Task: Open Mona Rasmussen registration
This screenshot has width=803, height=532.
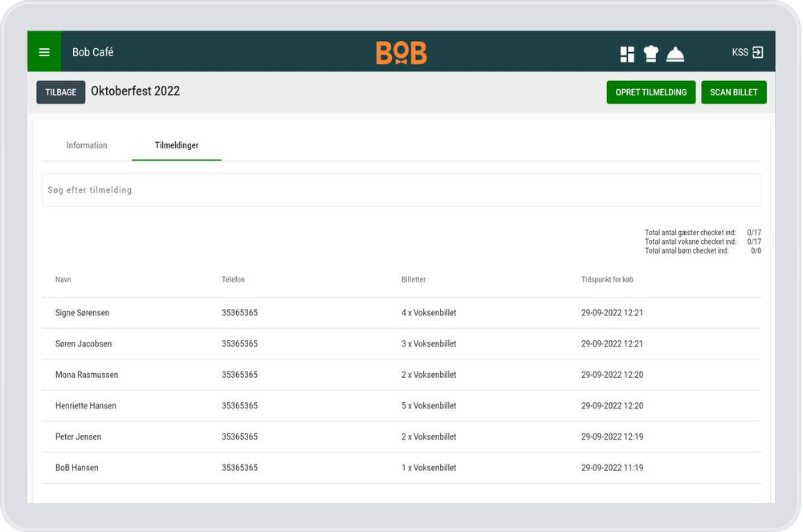Action: click(x=401, y=375)
